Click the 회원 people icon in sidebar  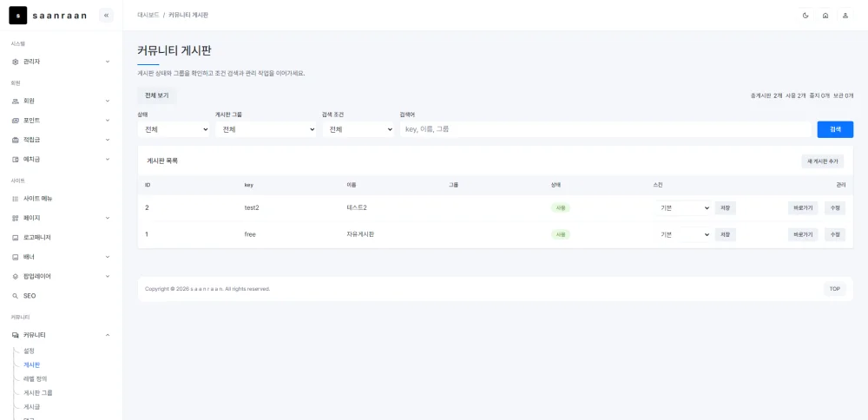pos(16,102)
